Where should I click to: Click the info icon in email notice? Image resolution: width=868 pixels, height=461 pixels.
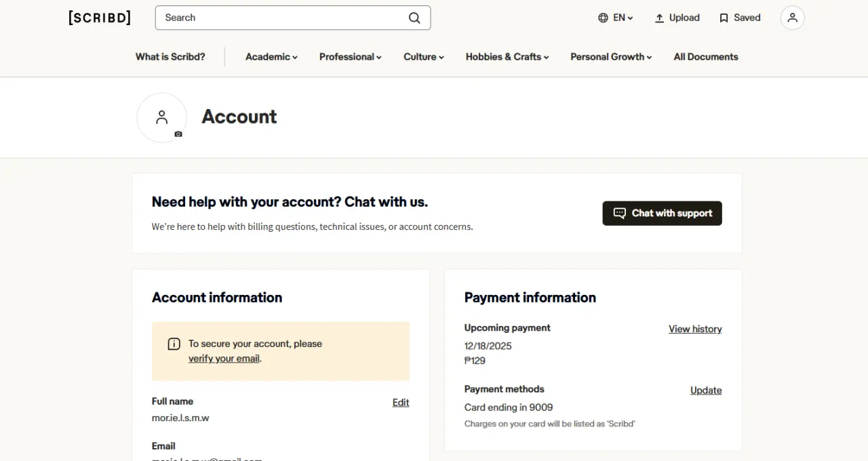(x=174, y=344)
